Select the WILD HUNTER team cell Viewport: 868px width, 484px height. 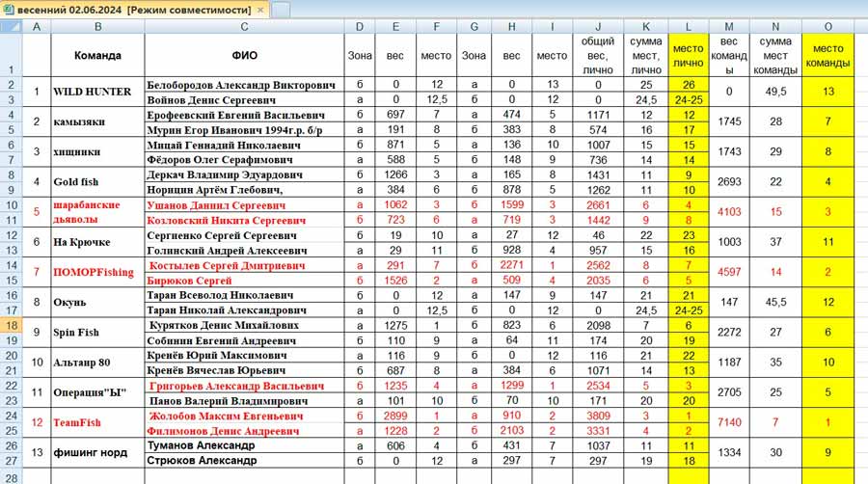(x=97, y=92)
